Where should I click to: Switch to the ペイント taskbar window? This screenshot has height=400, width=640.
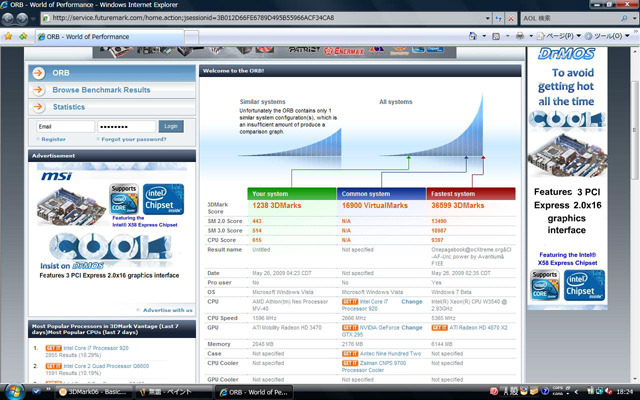173,392
